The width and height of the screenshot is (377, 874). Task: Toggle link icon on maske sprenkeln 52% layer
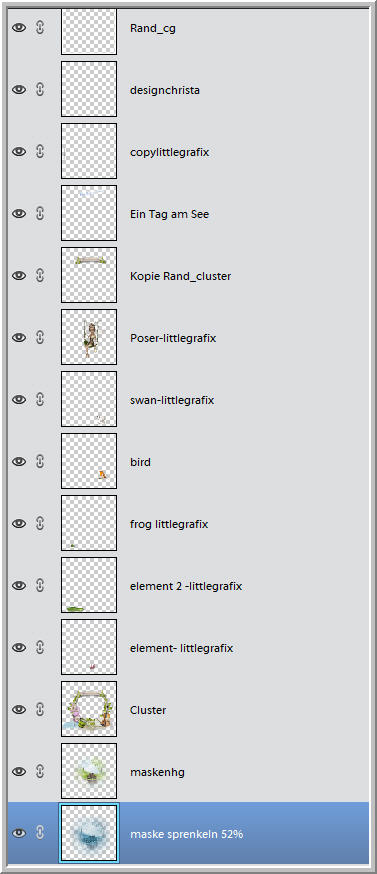click(40, 833)
